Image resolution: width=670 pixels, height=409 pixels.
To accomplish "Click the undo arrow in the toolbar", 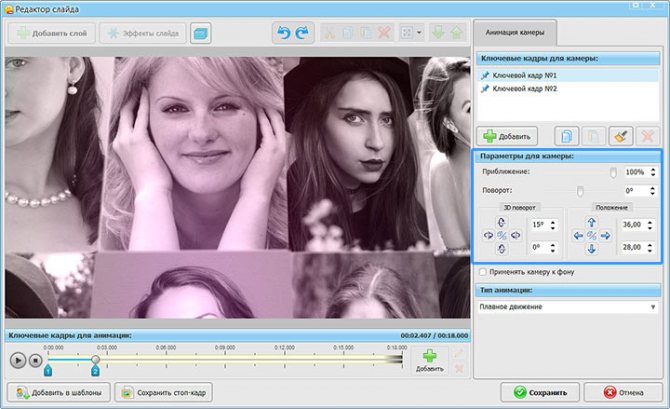I will click(x=281, y=33).
